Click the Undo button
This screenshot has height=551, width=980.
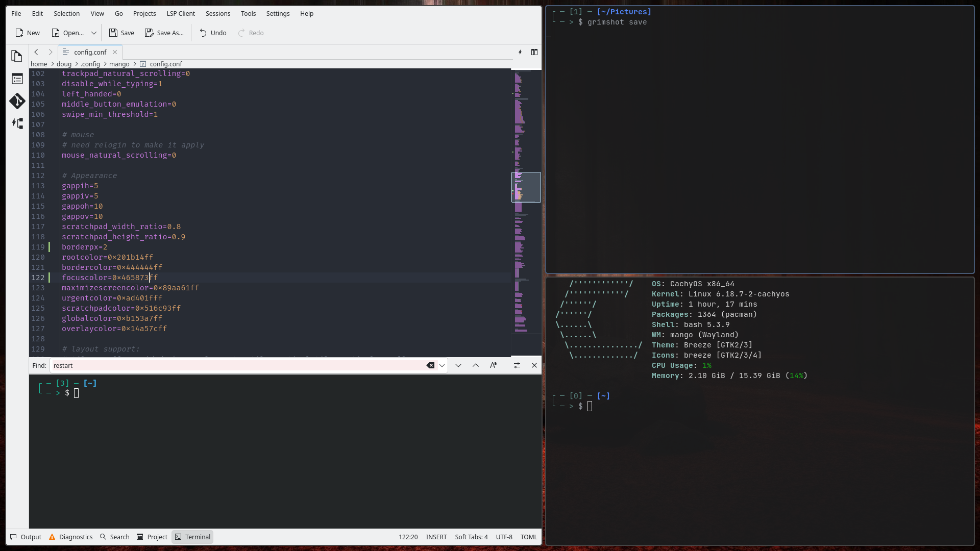click(213, 33)
